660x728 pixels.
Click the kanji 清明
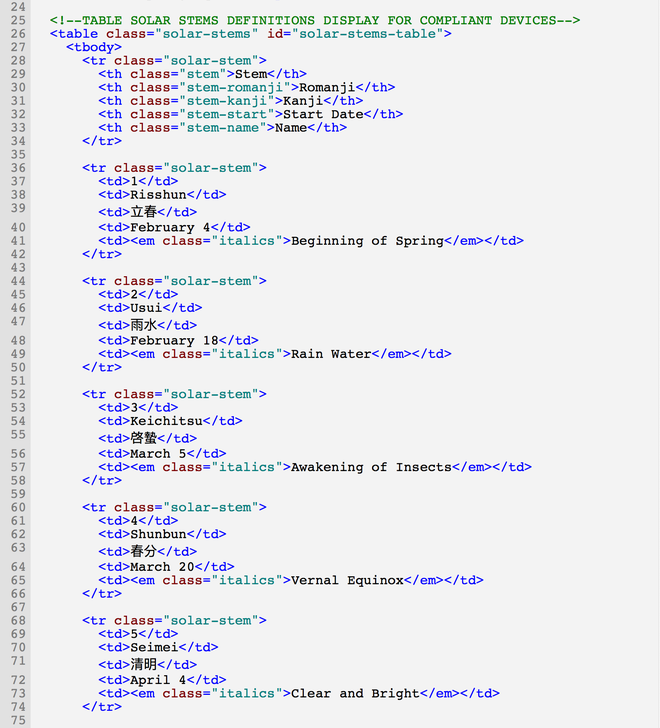[x=143, y=664]
